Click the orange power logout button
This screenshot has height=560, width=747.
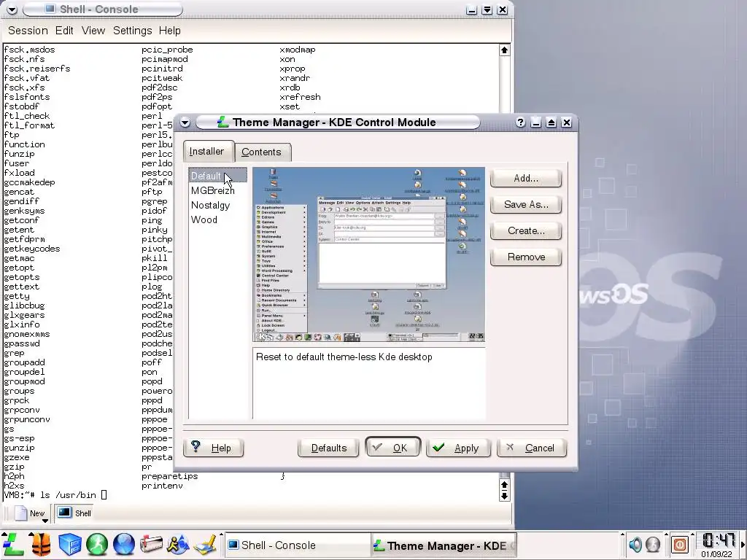679,544
